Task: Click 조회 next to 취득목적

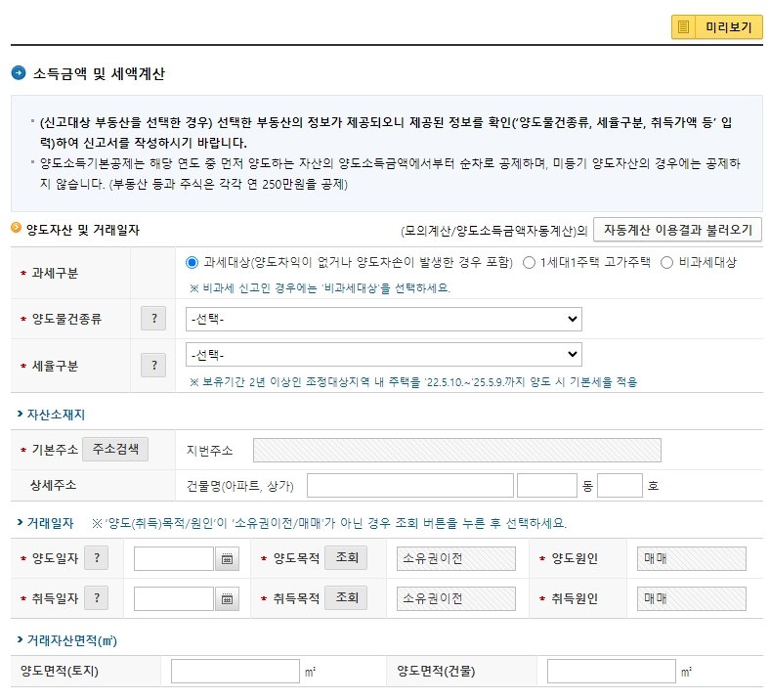Action: [x=347, y=597]
